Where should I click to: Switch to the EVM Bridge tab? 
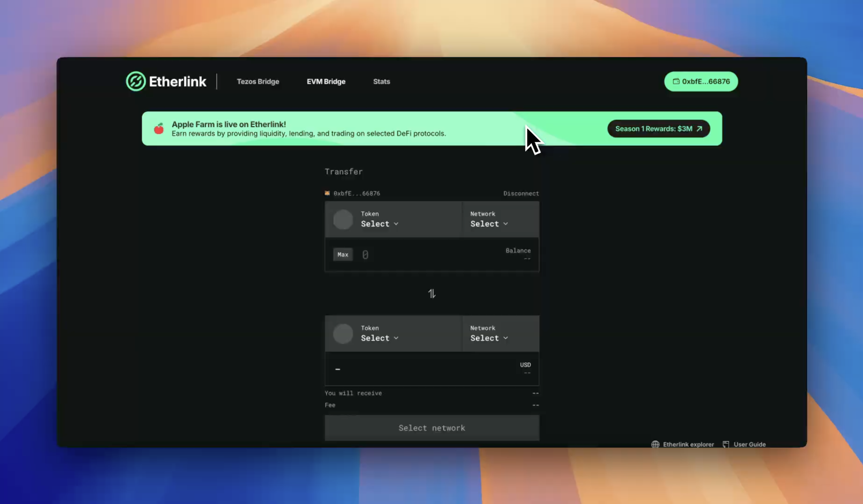(x=326, y=81)
